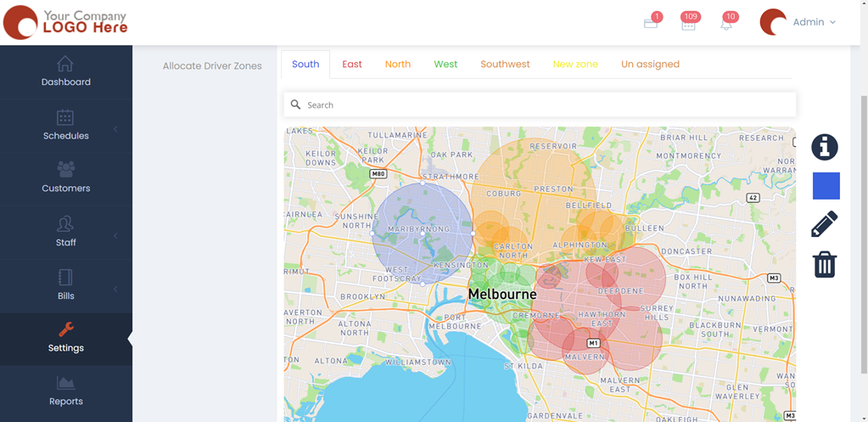Open the calendar icon with 109 badge
Screen dimensions: 868x422
point(688,24)
